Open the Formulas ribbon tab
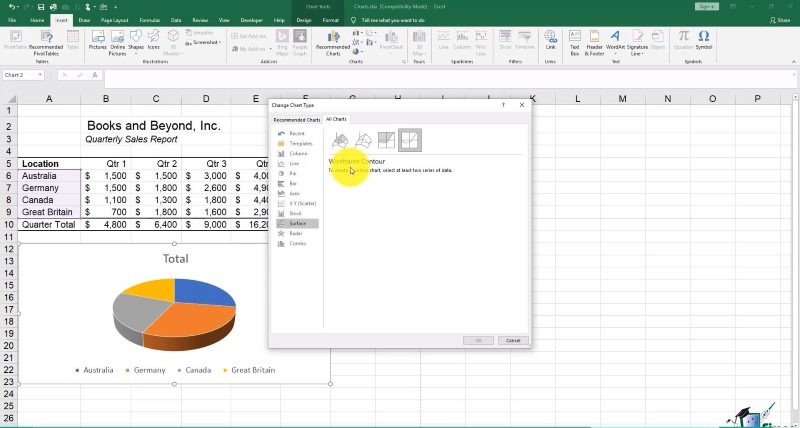Screen dimensions: 800x428 click(x=149, y=19)
